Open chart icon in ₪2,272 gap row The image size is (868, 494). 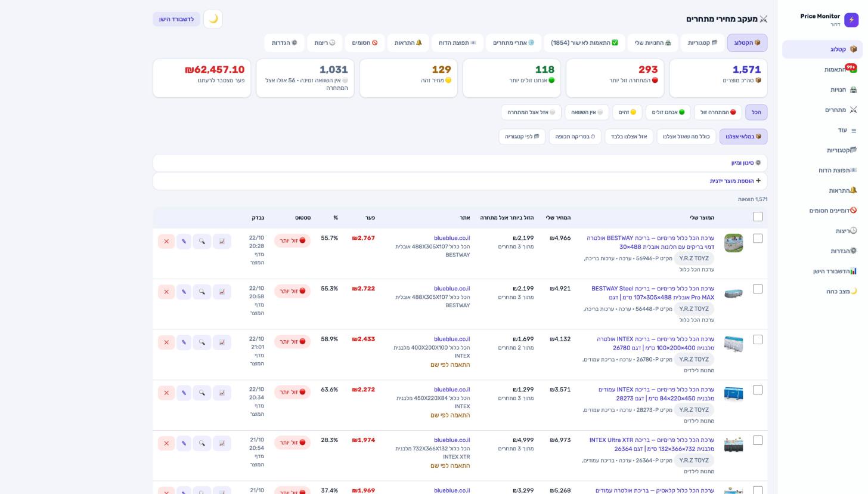point(222,393)
